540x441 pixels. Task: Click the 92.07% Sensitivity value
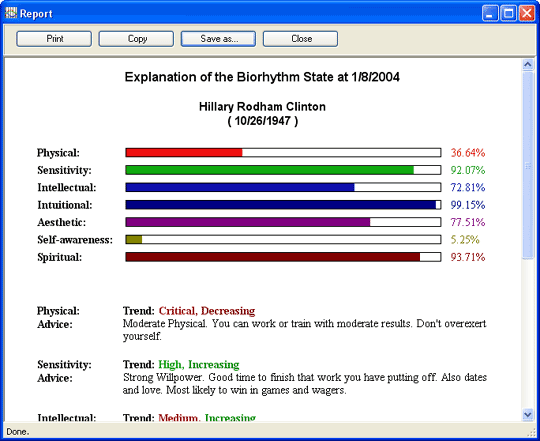468,170
